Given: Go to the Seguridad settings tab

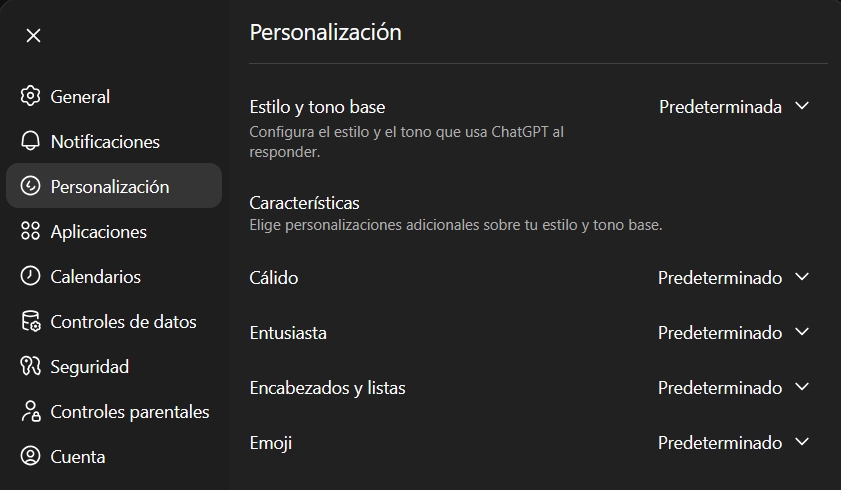Looking at the screenshot, I should click(x=90, y=367).
